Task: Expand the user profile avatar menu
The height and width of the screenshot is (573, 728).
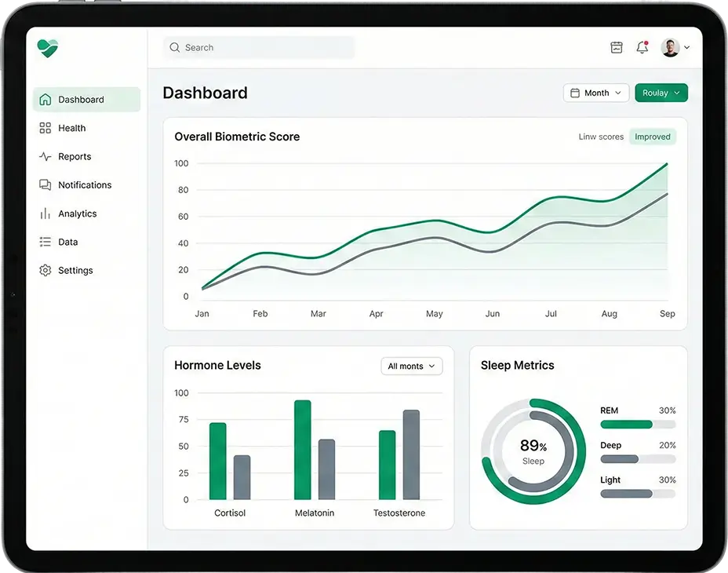Action: (x=675, y=48)
